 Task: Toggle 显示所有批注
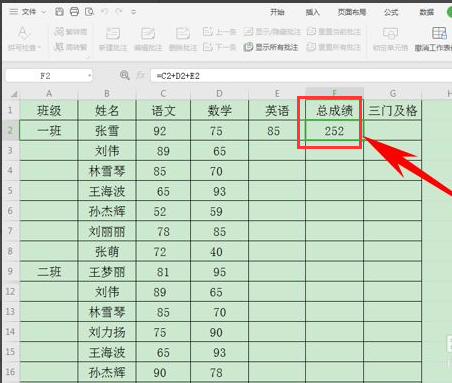pyautogui.click(x=271, y=47)
